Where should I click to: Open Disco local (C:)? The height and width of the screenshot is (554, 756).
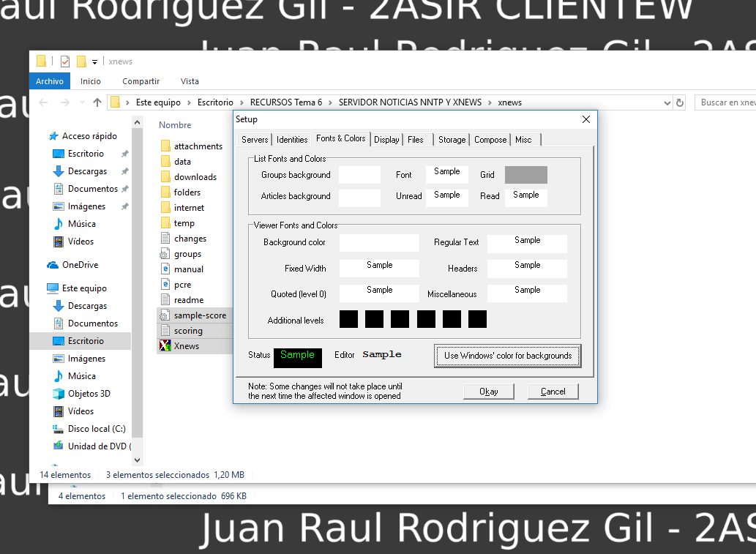(97, 429)
